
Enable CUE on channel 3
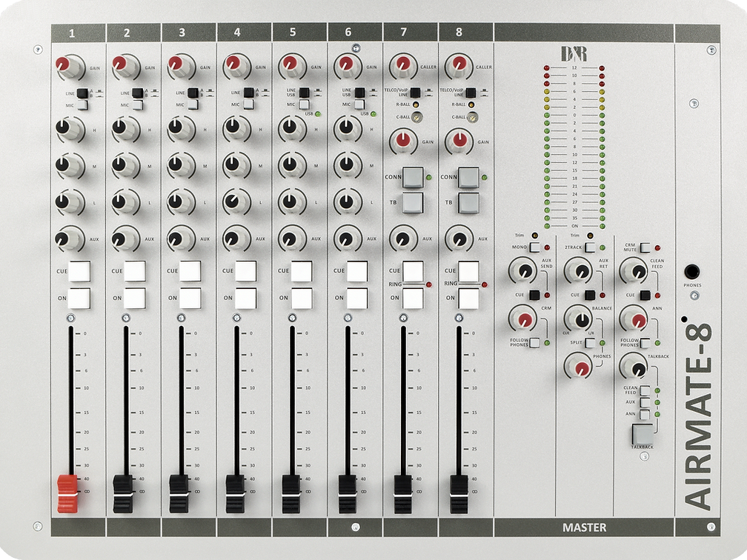(190, 271)
